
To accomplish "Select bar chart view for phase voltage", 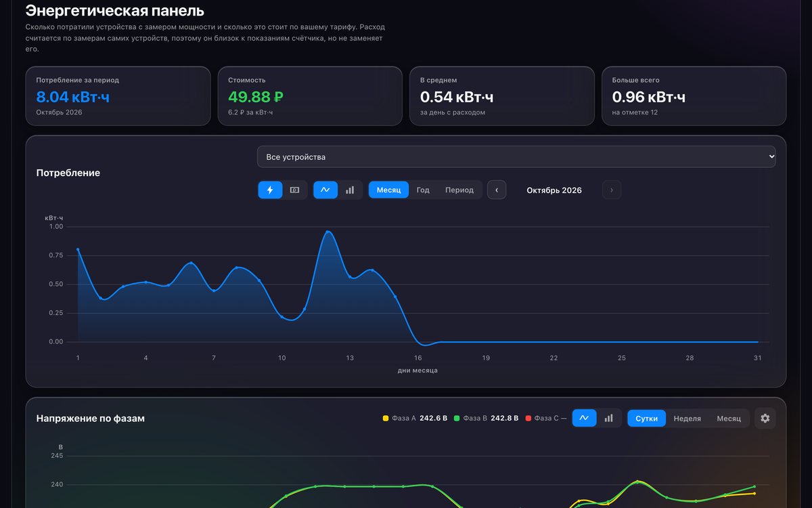I will click(x=609, y=418).
